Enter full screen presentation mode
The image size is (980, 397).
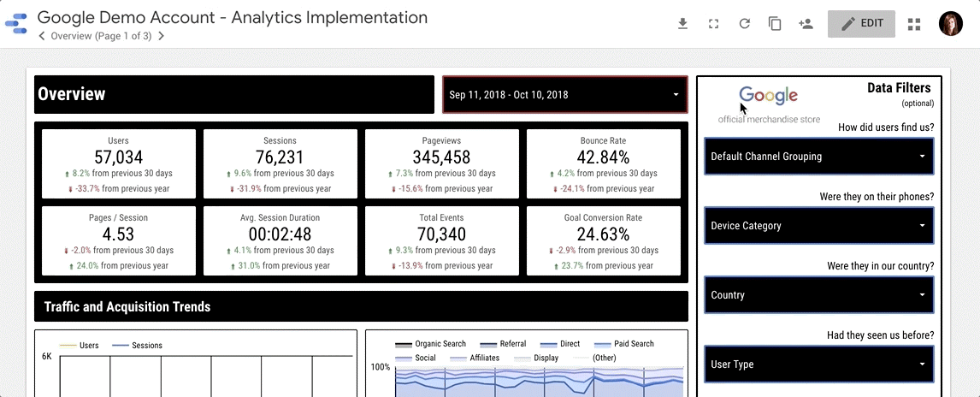pyautogui.click(x=713, y=24)
